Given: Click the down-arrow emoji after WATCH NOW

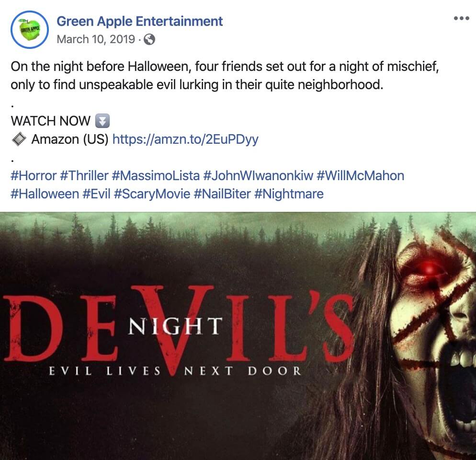Looking at the screenshot, I should [102, 121].
